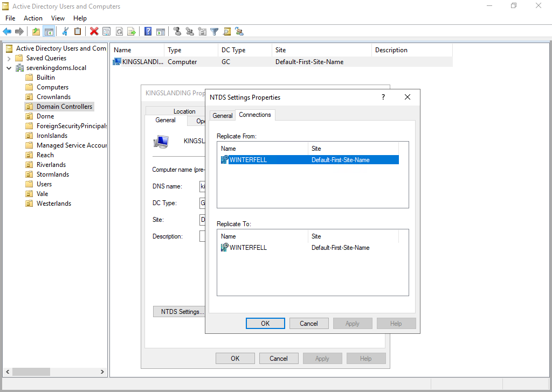Click the Refresh toolbar icon
This screenshot has height=392, width=552.
point(119,32)
